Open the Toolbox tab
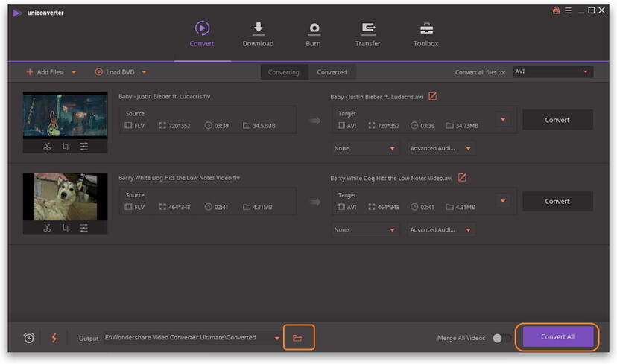Image resolution: width=617 pixels, height=364 pixels. point(425,34)
